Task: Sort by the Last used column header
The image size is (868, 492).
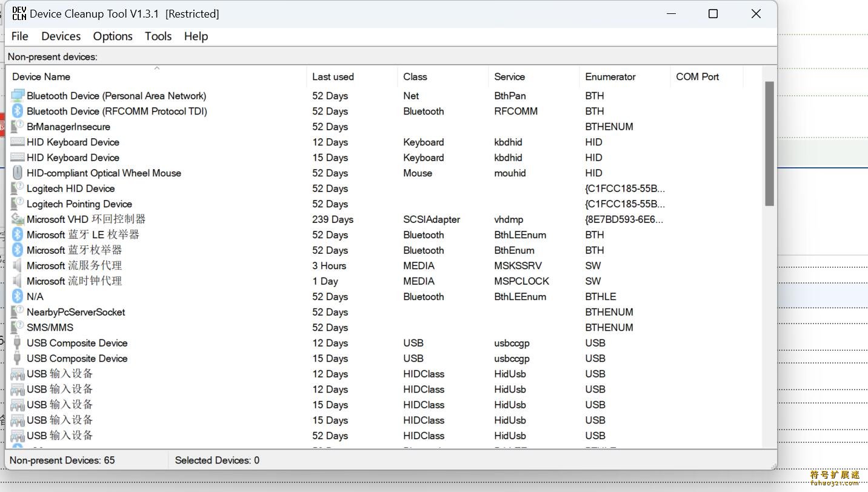Action: point(352,77)
